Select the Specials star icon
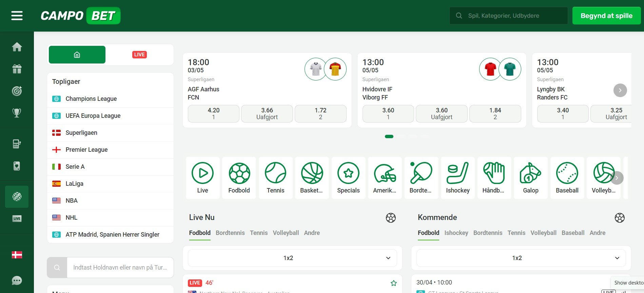This screenshot has height=293, width=644. (348, 178)
